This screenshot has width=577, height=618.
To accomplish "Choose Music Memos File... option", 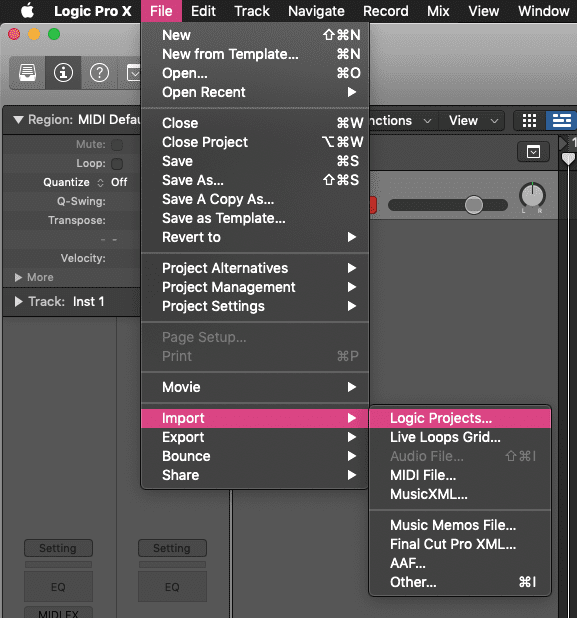I will pos(460,525).
